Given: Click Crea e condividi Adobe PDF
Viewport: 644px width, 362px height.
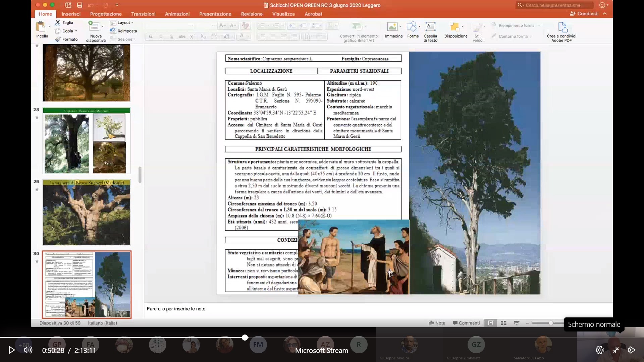Looking at the screenshot, I should point(562,27).
